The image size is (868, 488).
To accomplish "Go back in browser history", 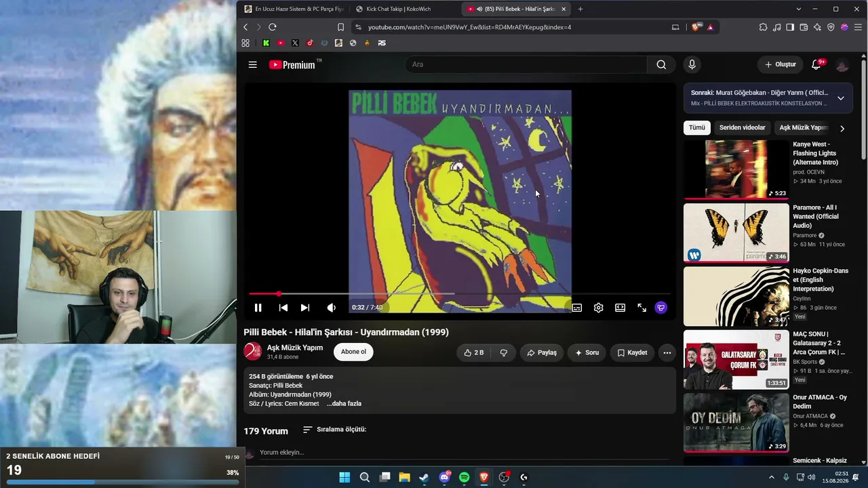I will 245,27.
